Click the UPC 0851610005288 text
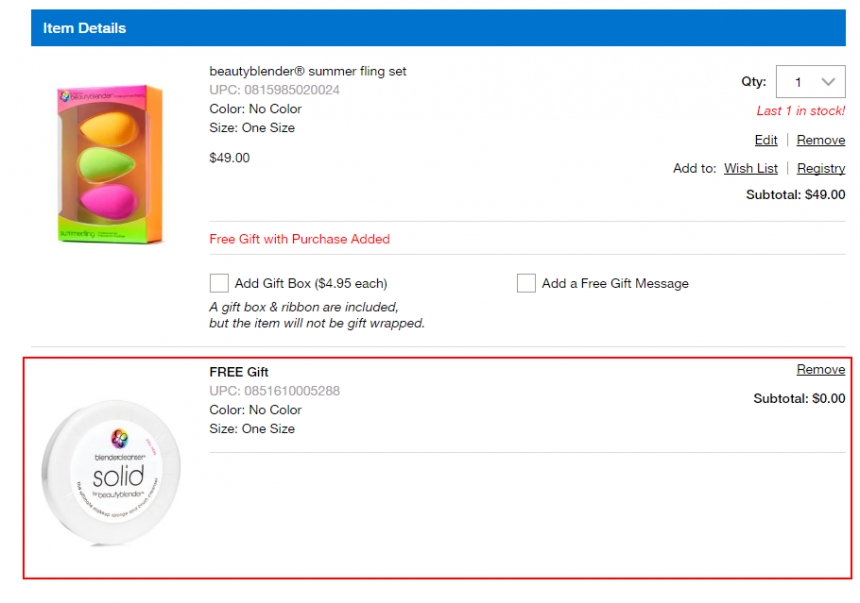Image resolution: width=860 pixels, height=603 pixels. click(x=274, y=391)
